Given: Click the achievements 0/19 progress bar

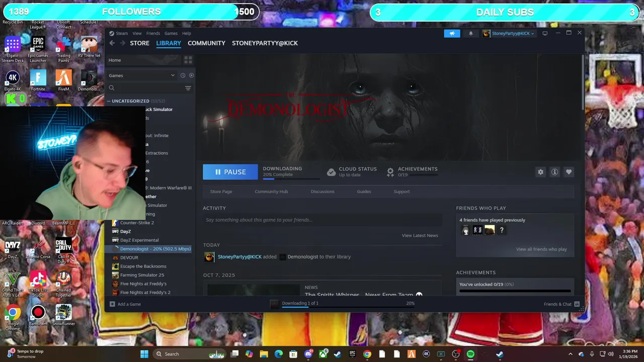Looking at the screenshot, I should 515,290.
